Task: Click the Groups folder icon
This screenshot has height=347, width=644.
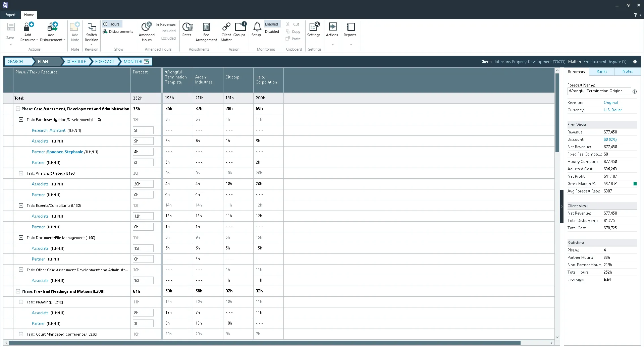Action: coord(240,27)
